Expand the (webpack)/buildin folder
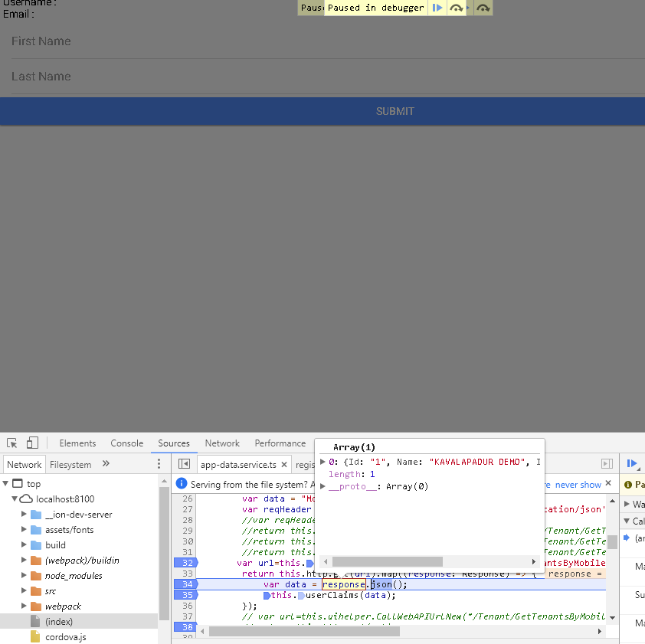The image size is (645, 644). 24,560
